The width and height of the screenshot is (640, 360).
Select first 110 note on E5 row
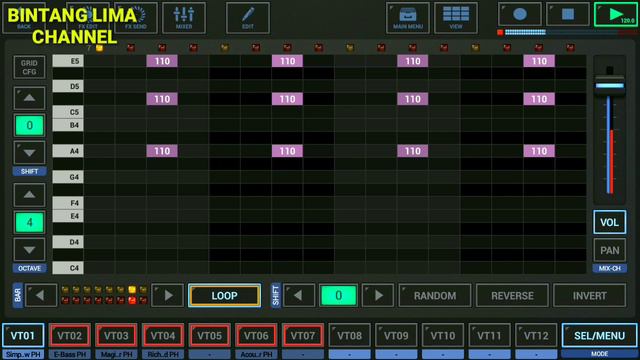[x=162, y=61]
